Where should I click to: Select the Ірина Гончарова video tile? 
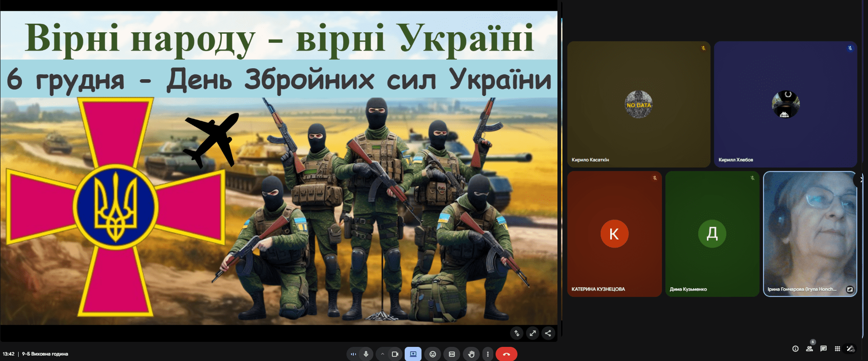coord(810,234)
